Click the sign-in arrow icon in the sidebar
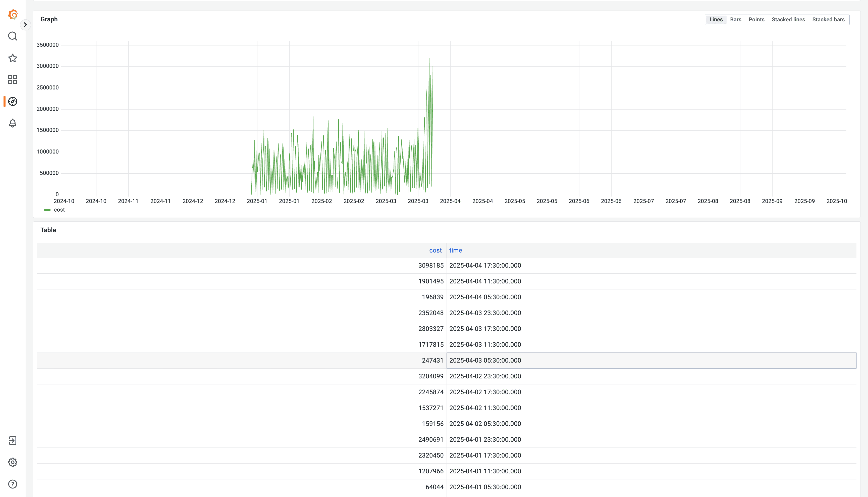The image size is (868, 497). coord(13,441)
